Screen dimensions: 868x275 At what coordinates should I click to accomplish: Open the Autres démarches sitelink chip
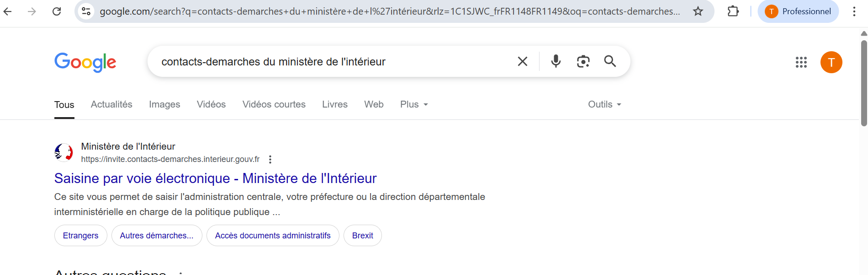[157, 236]
